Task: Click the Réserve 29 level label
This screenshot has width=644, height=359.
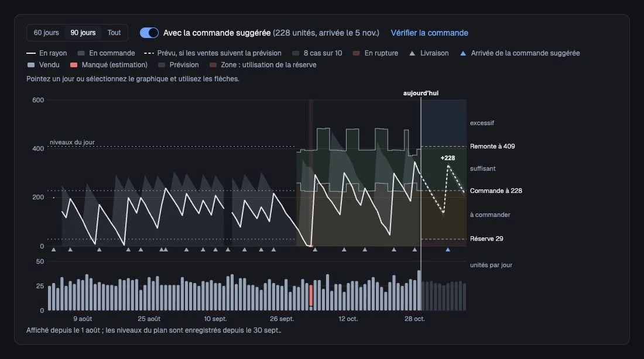Action: [487, 239]
